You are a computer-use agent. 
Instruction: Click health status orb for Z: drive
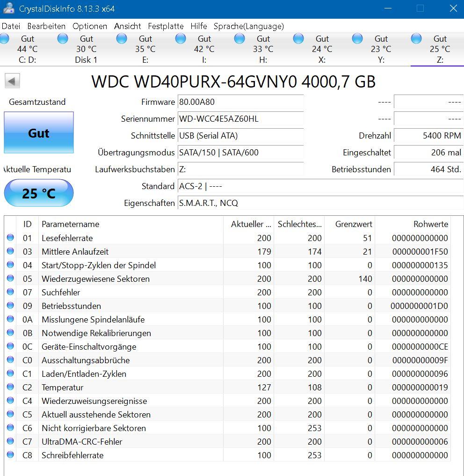(x=416, y=38)
